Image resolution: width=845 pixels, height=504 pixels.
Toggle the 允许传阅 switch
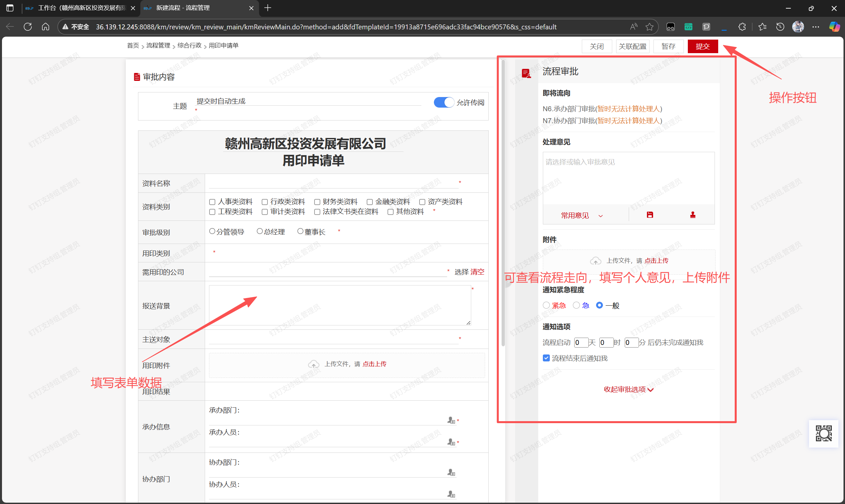(443, 102)
